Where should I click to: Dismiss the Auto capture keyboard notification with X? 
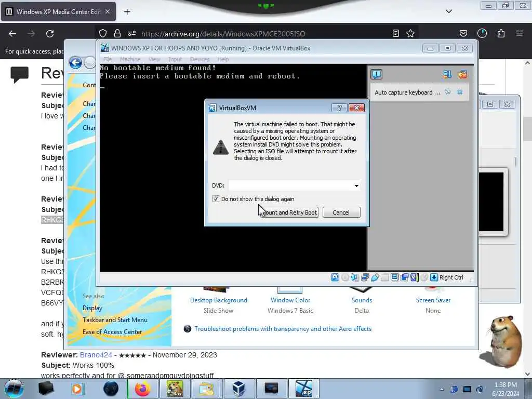[460, 92]
